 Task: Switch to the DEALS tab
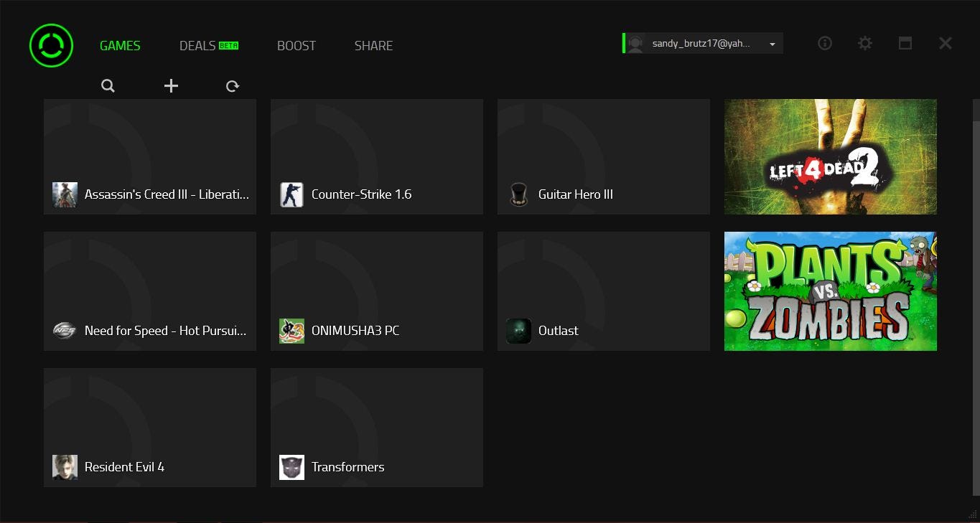[x=197, y=45]
